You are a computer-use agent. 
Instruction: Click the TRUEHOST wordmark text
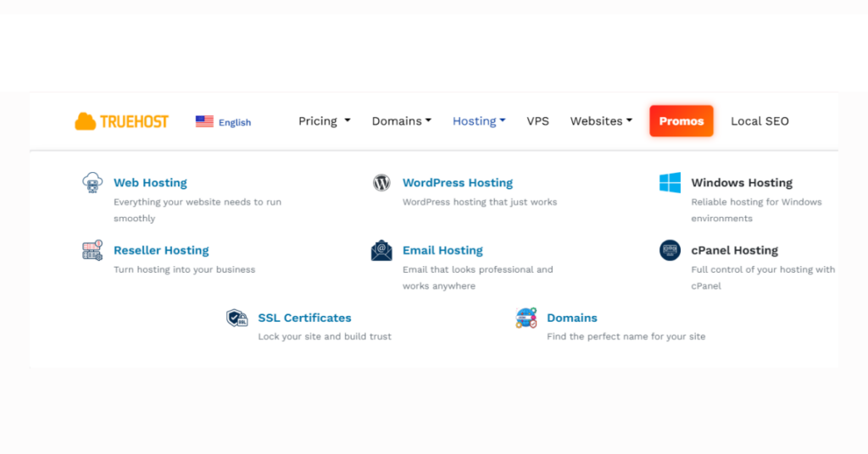[x=134, y=122]
